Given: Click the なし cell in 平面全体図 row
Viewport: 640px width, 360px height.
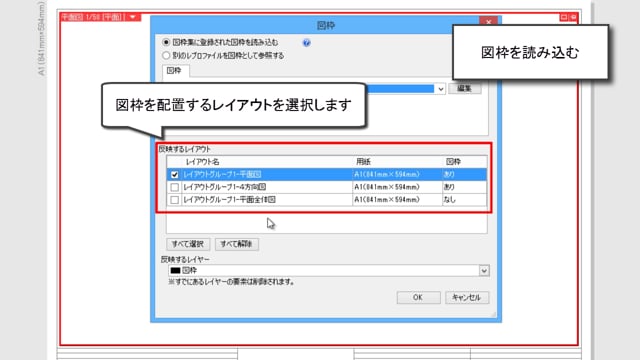Looking at the screenshot, I should coord(464,200).
